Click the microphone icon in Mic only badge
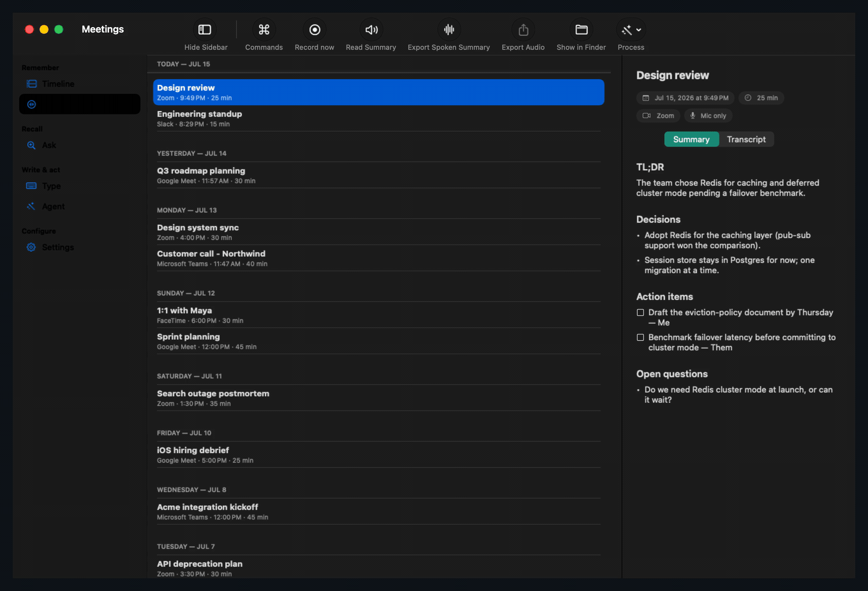This screenshot has height=591, width=868. (x=692, y=116)
